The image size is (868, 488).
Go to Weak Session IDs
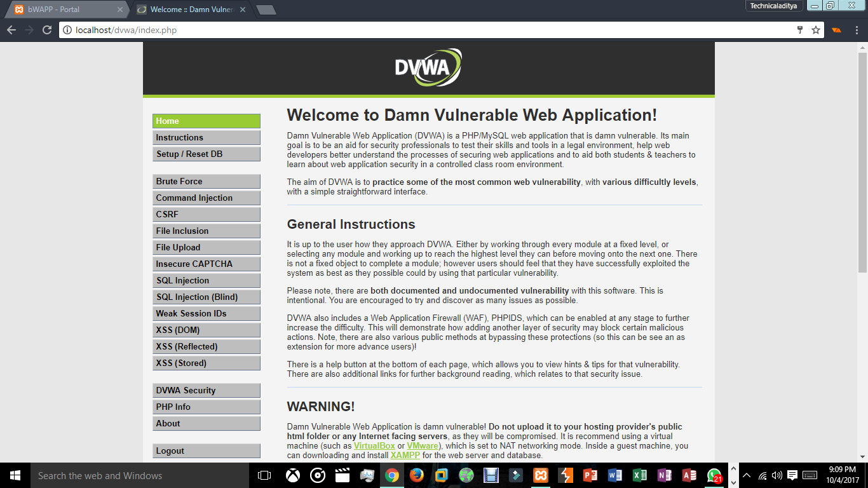tap(207, 313)
